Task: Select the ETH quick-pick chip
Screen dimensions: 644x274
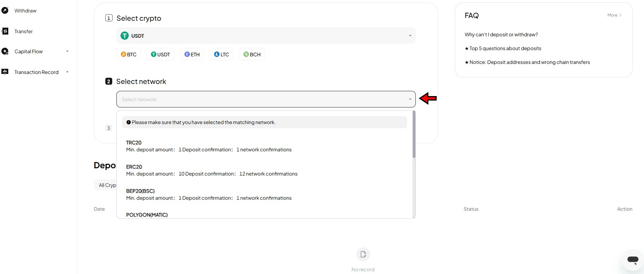Action: pos(192,54)
